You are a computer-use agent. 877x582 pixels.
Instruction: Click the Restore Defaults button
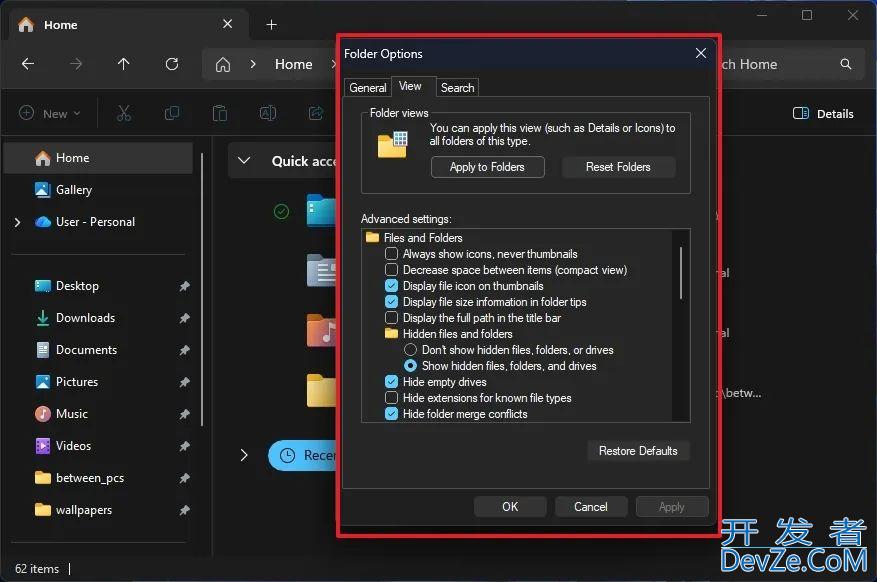[638, 451]
